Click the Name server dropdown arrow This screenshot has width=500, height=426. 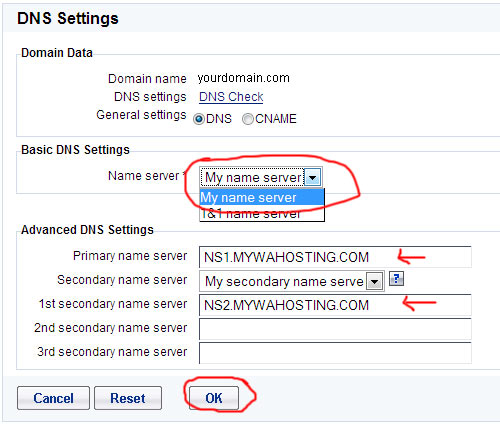click(x=313, y=177)
